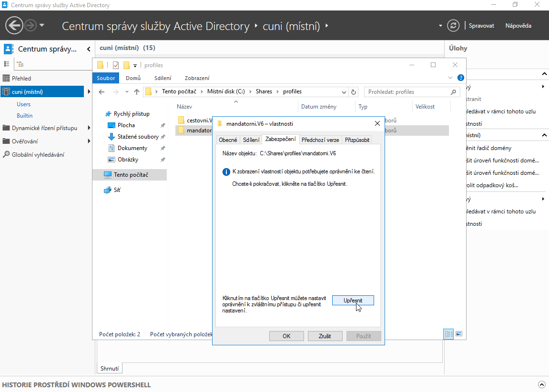
Task: Switch to the Obecné tab
Action: tap(228, 140)
